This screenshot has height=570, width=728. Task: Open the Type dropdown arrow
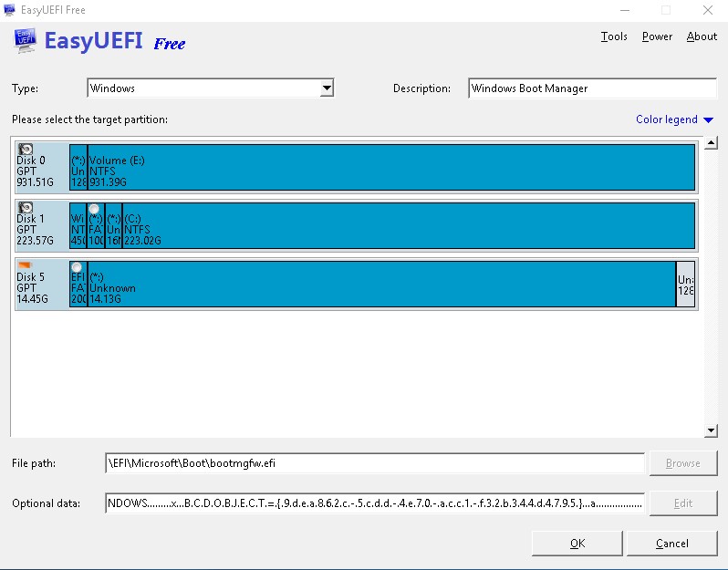327,88
